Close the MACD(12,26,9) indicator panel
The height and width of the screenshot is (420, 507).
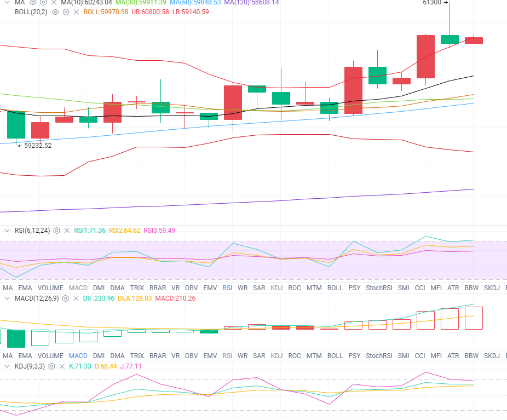[x=76, y=298]
